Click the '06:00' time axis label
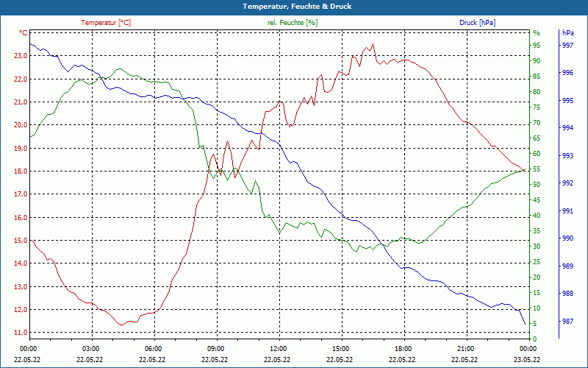The height and width of the screenshot is (368, 588). 153,348
